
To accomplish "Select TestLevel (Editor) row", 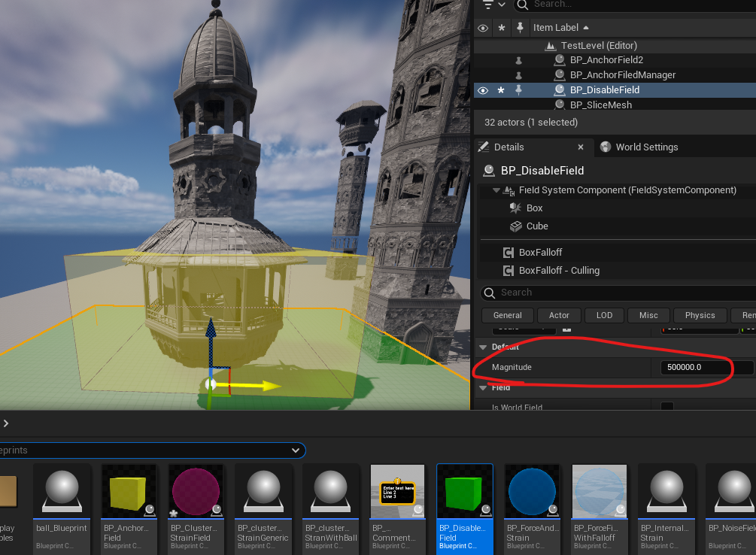I will coord(615,45).
